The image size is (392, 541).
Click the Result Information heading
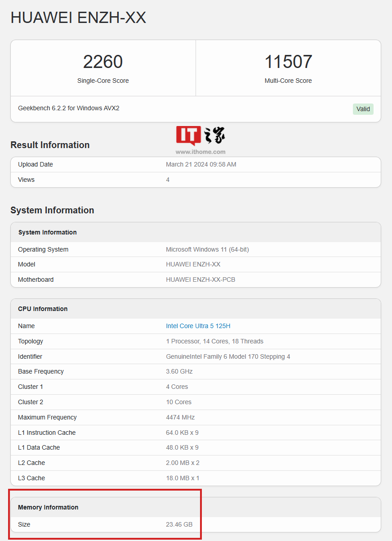point(50,145)
